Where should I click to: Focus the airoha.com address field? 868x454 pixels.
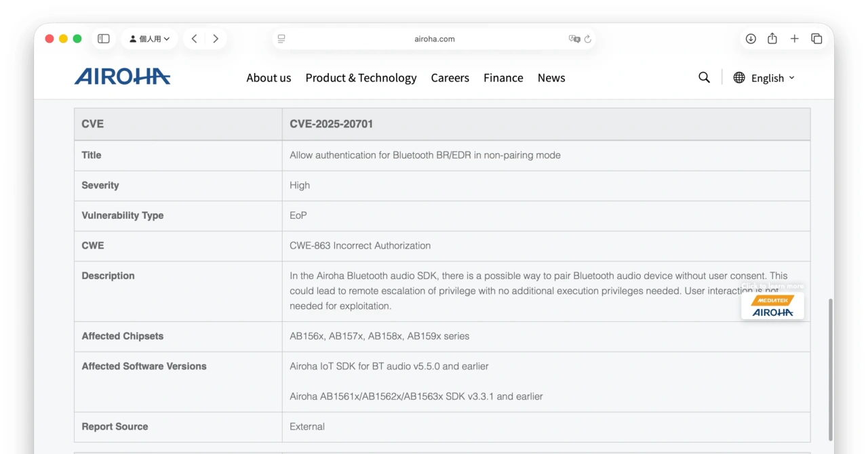click(x=434, y=39)
